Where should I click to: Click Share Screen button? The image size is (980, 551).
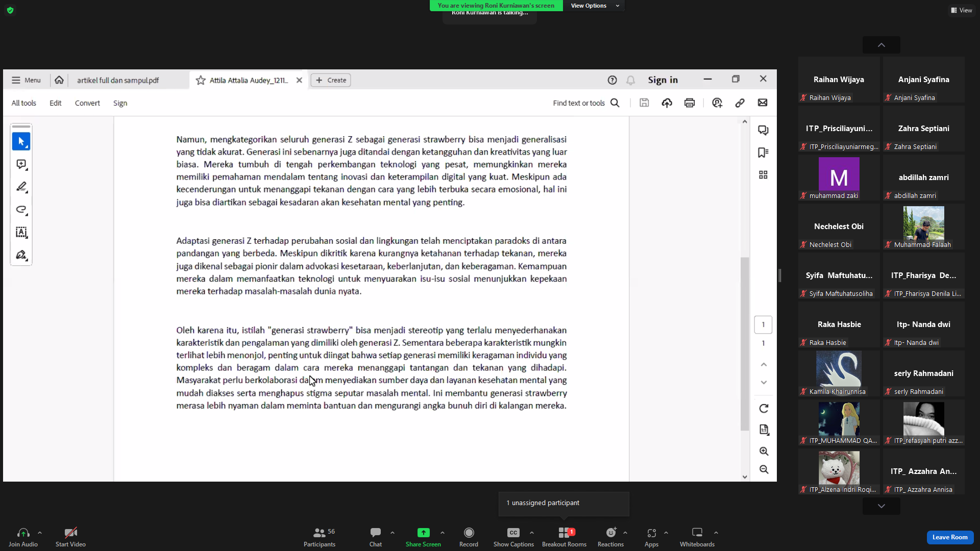[423, 537]
